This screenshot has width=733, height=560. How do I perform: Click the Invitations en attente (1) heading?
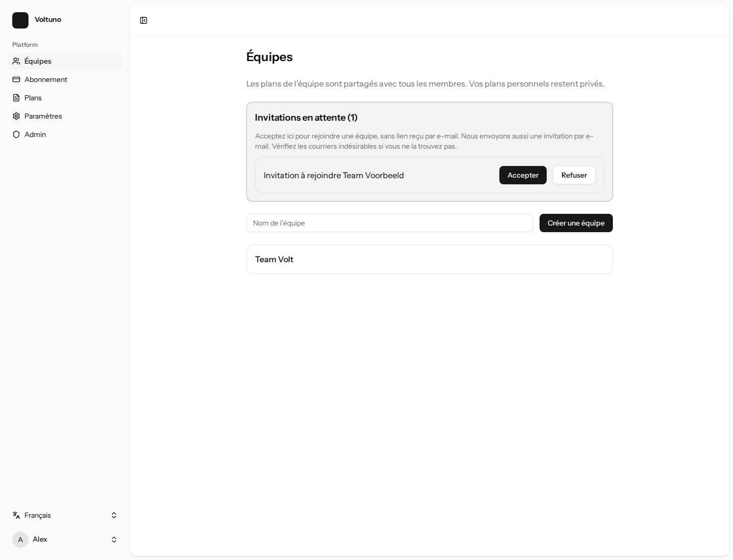[x=306, y=118]
